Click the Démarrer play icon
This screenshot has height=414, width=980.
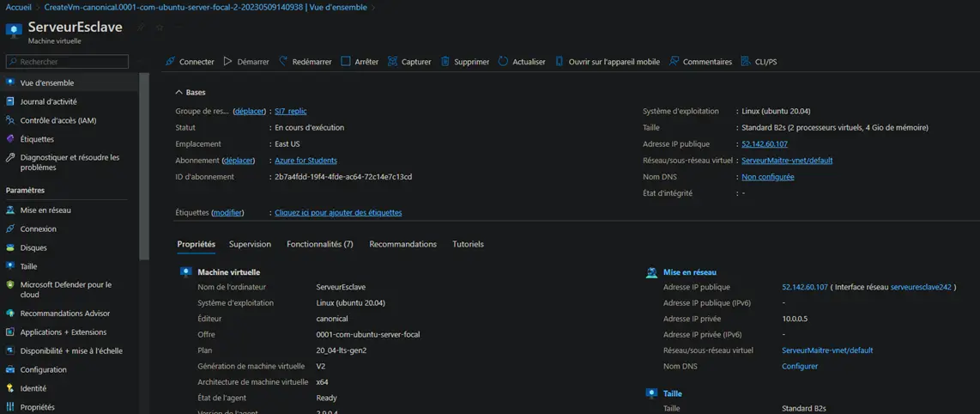[228, 61]
